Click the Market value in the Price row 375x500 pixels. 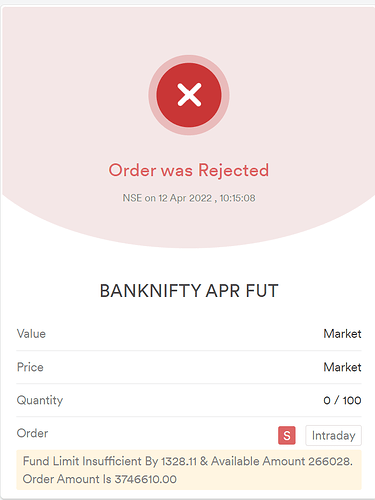(x=342, y=367)
